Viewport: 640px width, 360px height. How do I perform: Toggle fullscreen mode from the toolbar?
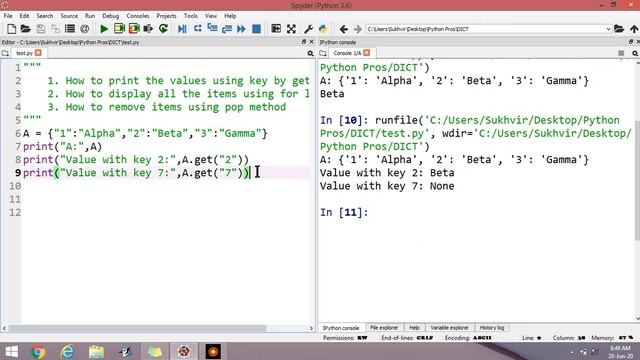click(291, 29)
